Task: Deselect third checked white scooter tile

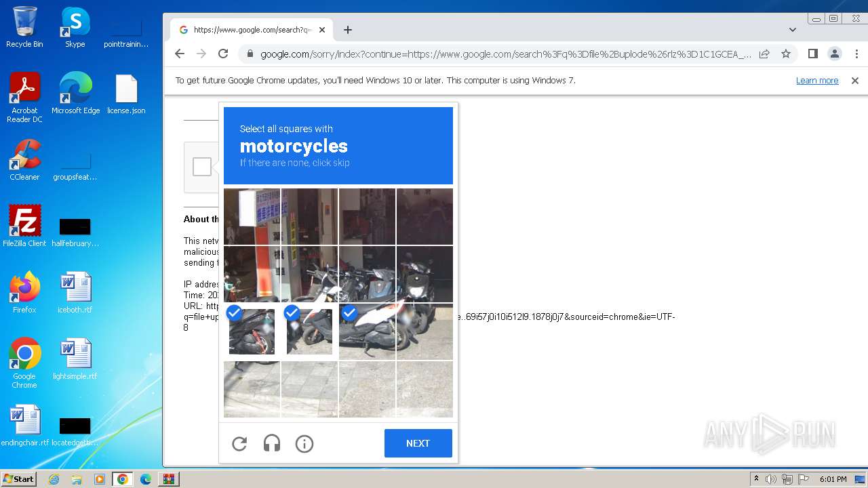Action: click(x=367, y=331)
